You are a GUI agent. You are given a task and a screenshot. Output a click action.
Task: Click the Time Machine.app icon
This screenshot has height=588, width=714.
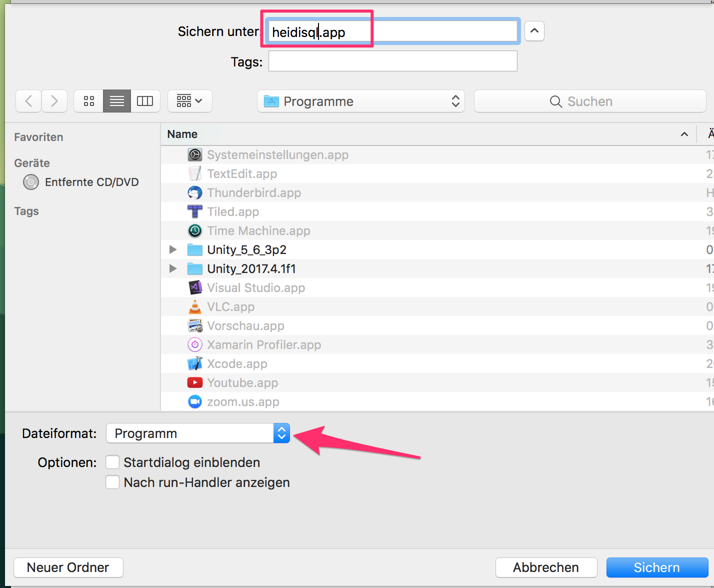194,230
